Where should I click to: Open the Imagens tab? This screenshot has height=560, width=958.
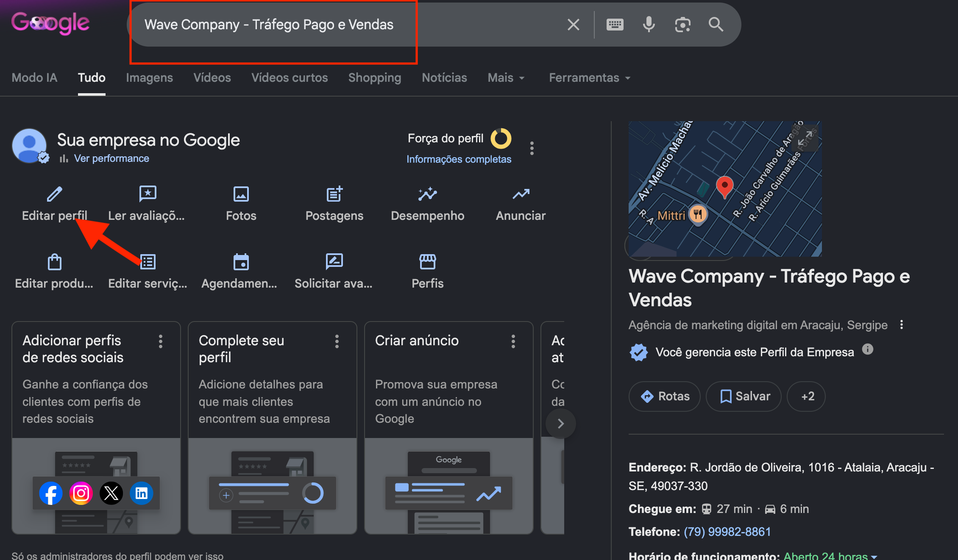tap(149, 78)
